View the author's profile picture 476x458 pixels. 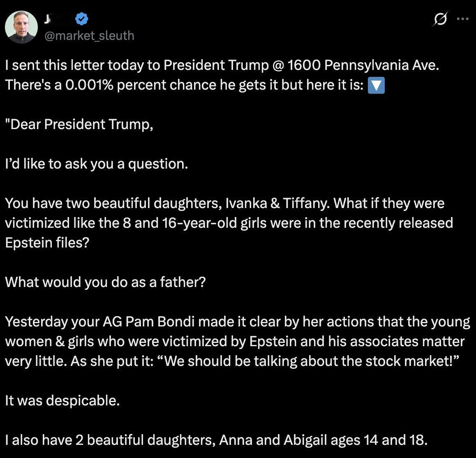[21, 27]
